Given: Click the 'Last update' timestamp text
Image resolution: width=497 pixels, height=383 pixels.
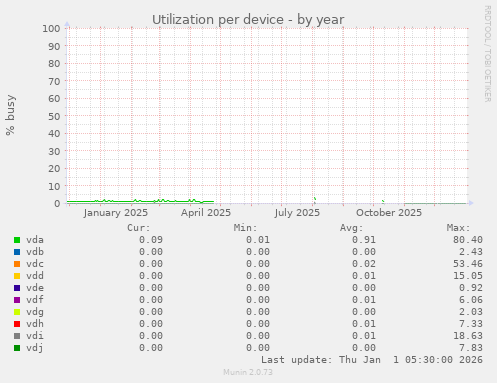Looking at the screenshot, I should [372, 360].
